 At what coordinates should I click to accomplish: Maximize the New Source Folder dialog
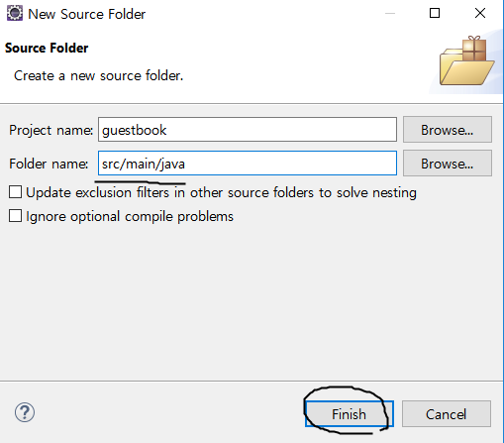point(435,13)
